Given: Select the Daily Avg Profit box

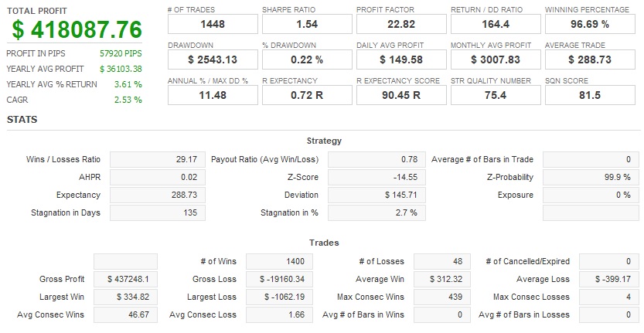Looking at the screenshot, I should click(x=400, y=59).
